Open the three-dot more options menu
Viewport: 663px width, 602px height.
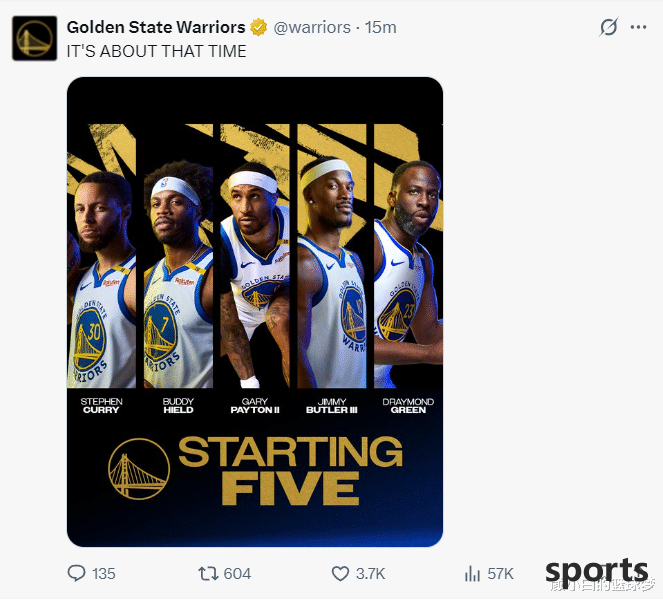click(638, 27)
